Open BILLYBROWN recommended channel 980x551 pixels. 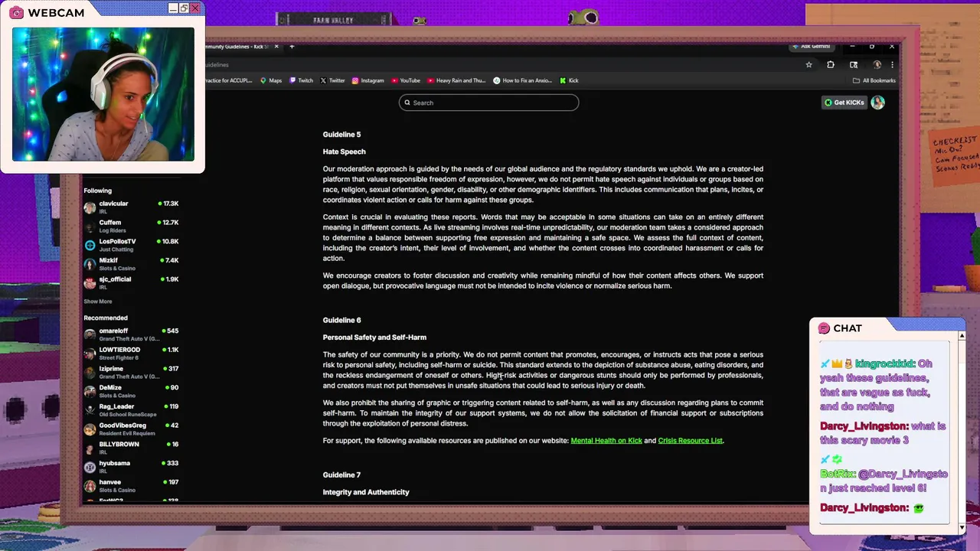tap(131, 448)
